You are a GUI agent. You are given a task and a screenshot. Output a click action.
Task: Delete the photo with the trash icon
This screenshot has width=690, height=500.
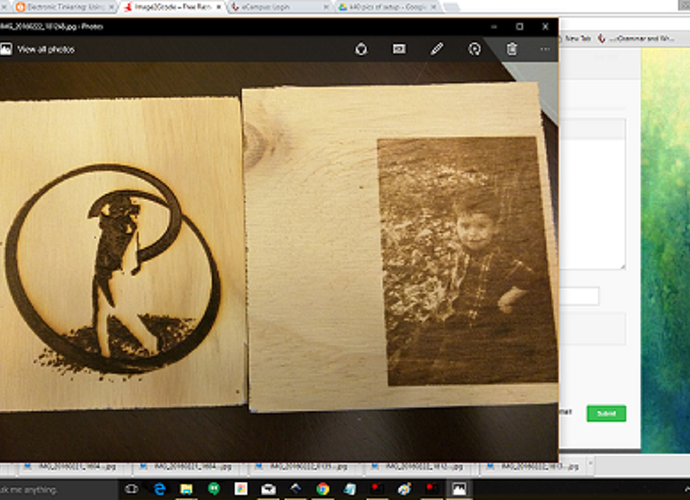511,49
